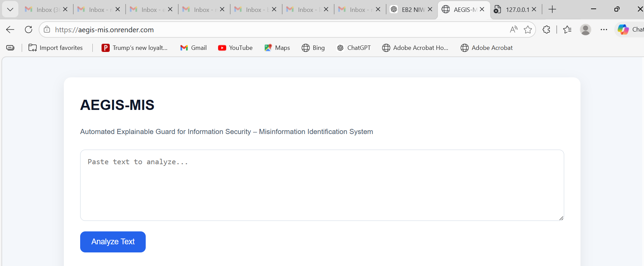Open the Favorites list icon
This screenshot has height=266, width=644.
pos(567,30)
